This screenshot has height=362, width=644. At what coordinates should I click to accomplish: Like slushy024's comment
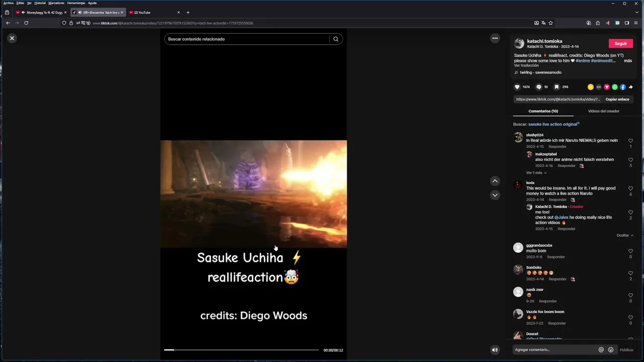click(630, 141)
